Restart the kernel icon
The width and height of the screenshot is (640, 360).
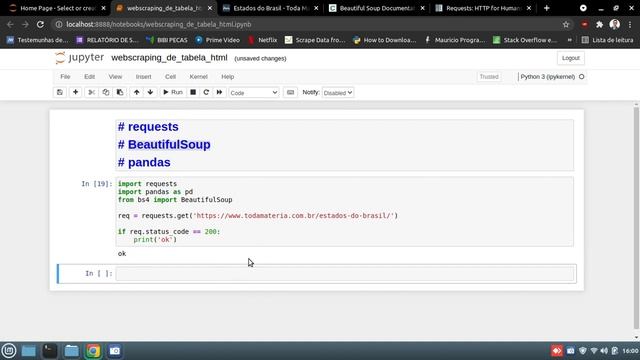click(206, 93)
